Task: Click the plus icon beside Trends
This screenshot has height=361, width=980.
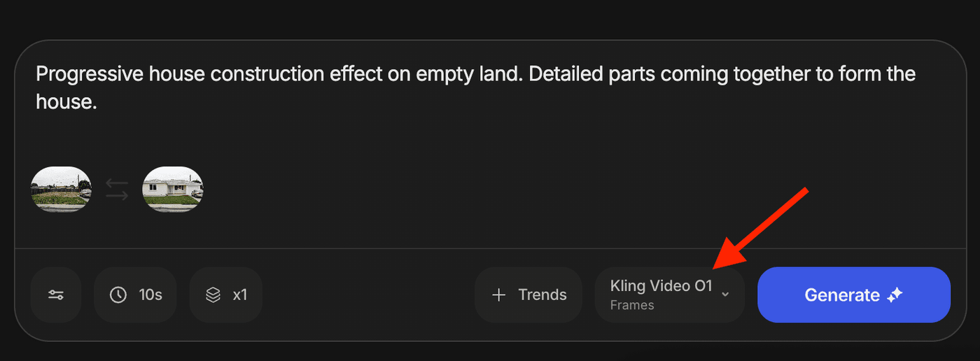Action: click(499, 295)
